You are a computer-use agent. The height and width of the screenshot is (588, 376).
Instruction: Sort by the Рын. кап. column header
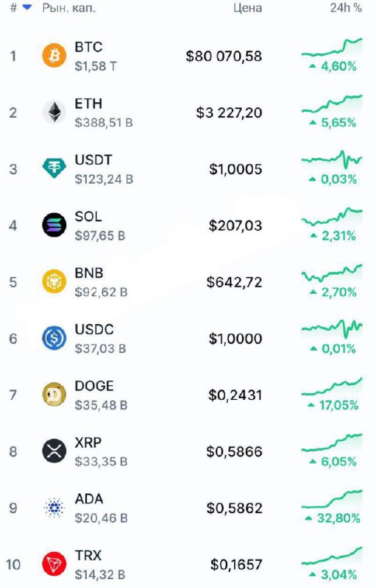tap(68, 8)
